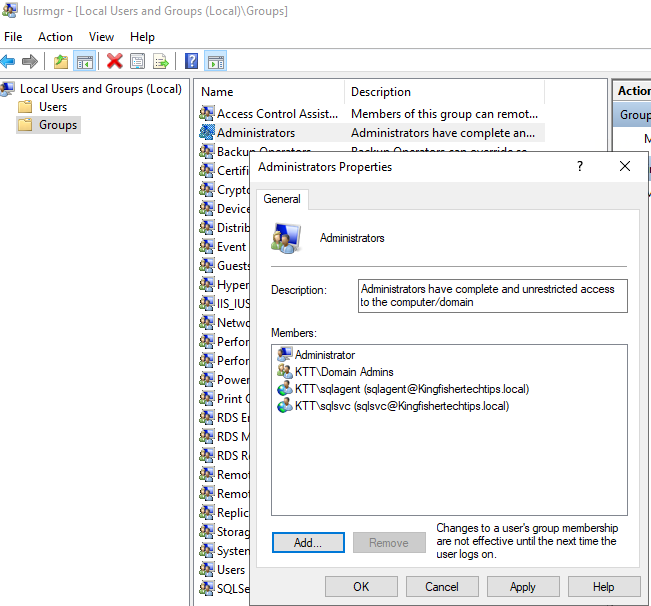Click the Cancel button

pos(442,586)
